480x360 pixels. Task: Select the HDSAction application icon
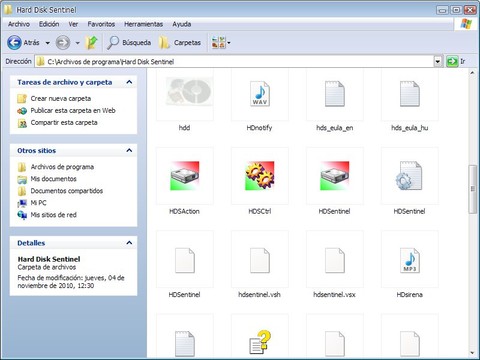click(185, 176)
